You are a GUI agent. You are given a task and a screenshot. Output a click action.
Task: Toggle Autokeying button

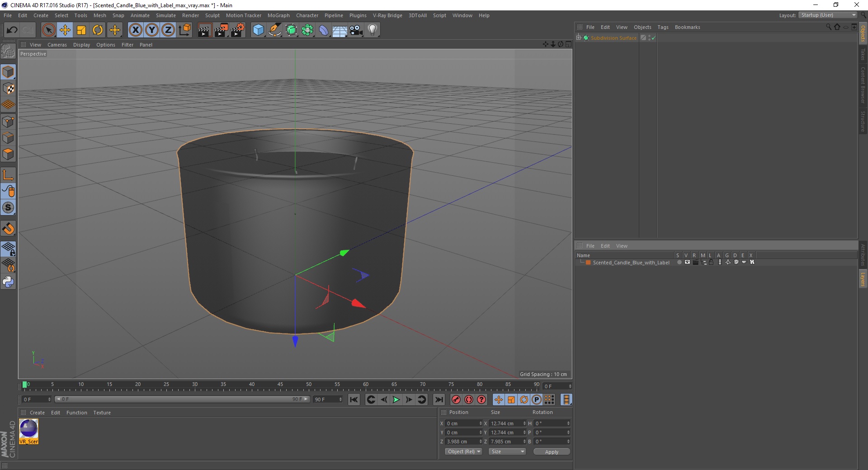[469, 399]
